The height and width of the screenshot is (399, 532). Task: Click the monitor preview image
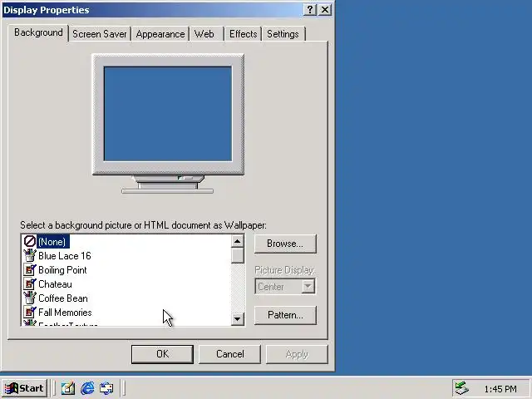168,124
